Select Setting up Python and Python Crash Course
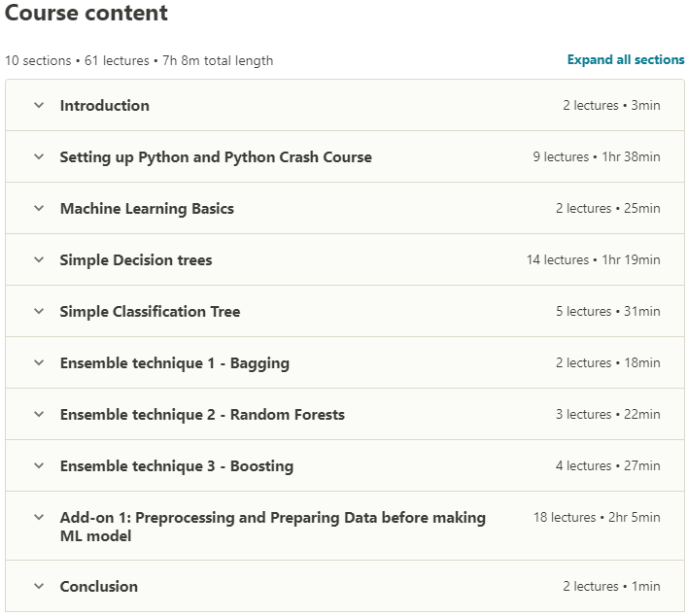688x616 pixels. (x=216, y=157)
